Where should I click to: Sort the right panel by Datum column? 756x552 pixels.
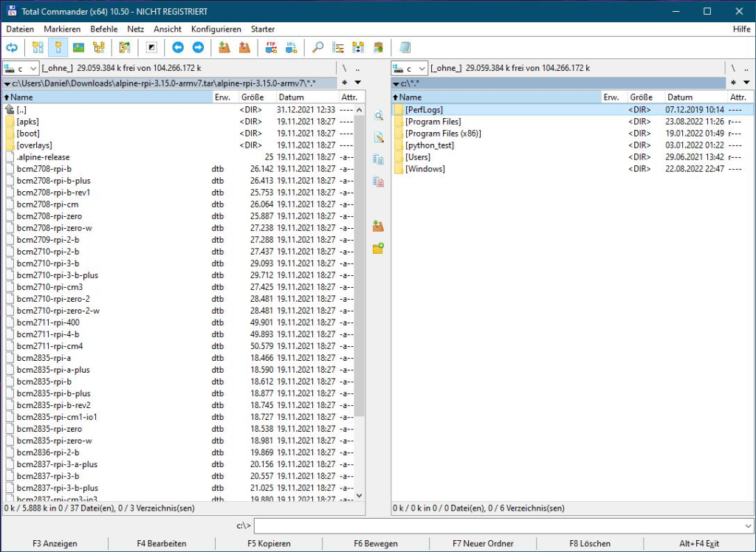[695, 97]
